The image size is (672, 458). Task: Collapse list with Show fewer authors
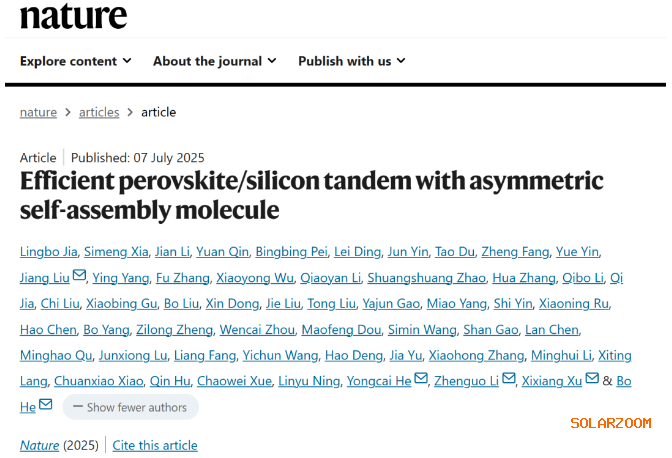click(130, 407)
